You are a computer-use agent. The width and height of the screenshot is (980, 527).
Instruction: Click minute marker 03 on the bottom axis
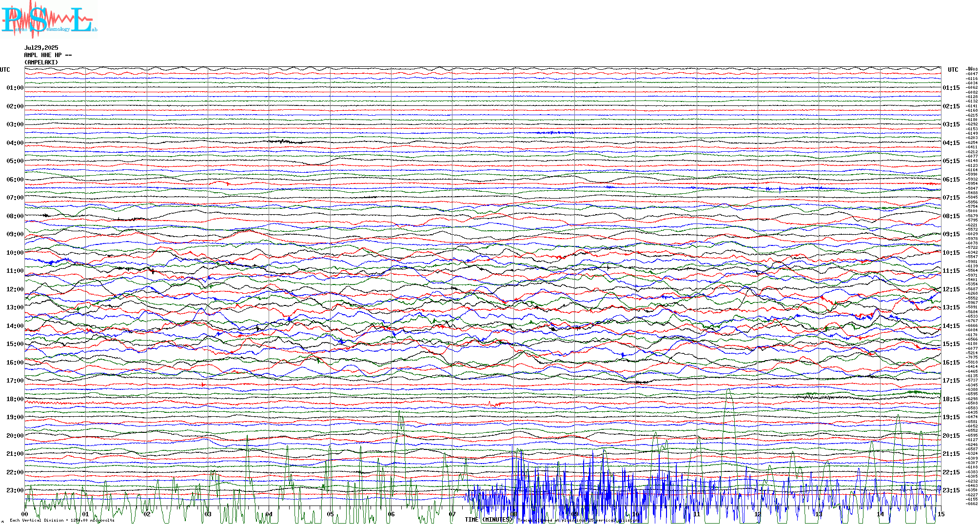click(208, 514)
